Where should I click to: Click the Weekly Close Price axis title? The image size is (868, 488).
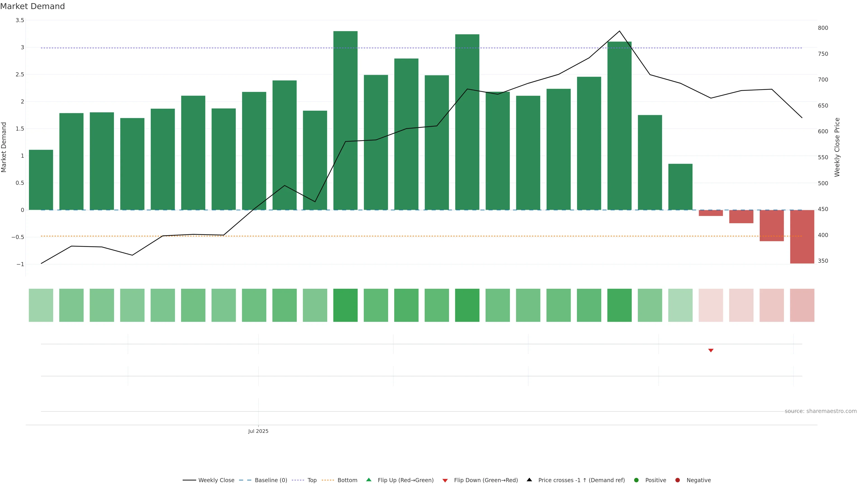pos(837,147)
